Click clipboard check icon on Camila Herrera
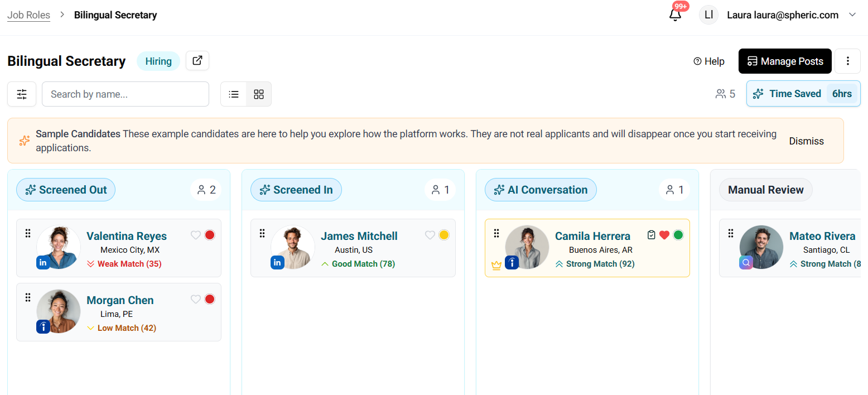 651,235
